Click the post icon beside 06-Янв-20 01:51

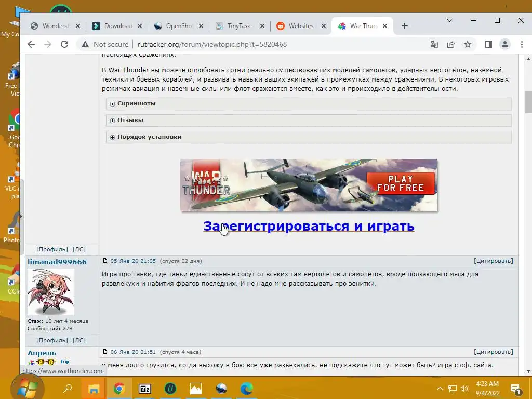(105, 352)
